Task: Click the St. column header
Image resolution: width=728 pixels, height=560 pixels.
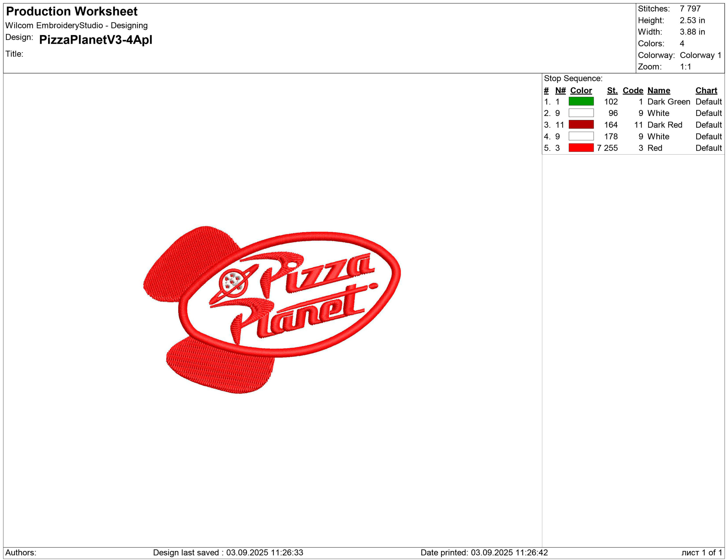Action: [x=612, y=90]
